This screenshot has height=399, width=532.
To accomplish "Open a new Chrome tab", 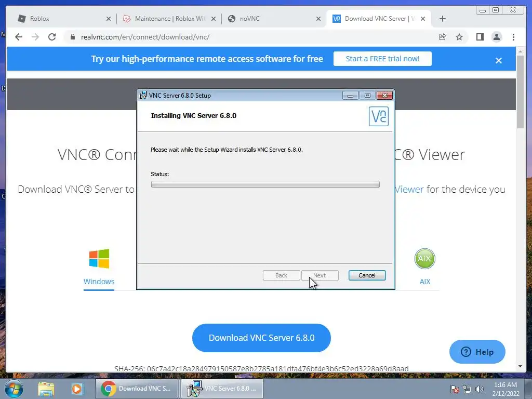I will click(x=443, y=19).
